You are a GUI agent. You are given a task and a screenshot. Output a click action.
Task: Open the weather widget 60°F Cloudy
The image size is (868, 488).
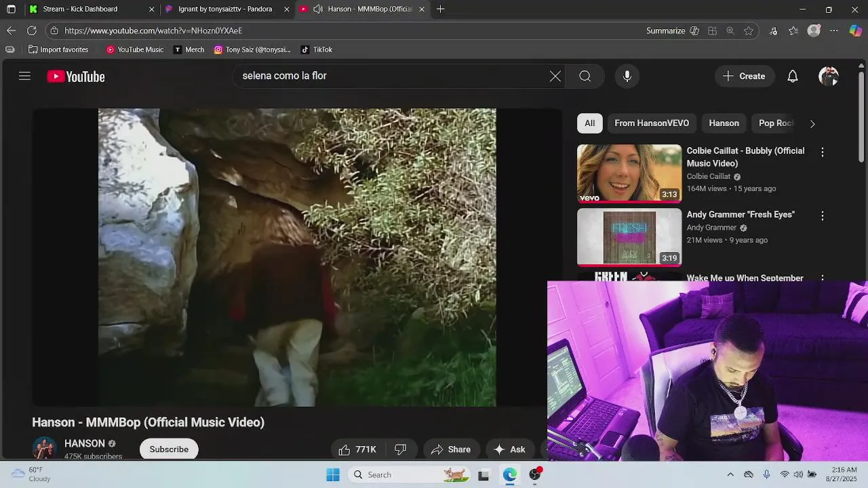pyautogui.click(x=31, y=474)
